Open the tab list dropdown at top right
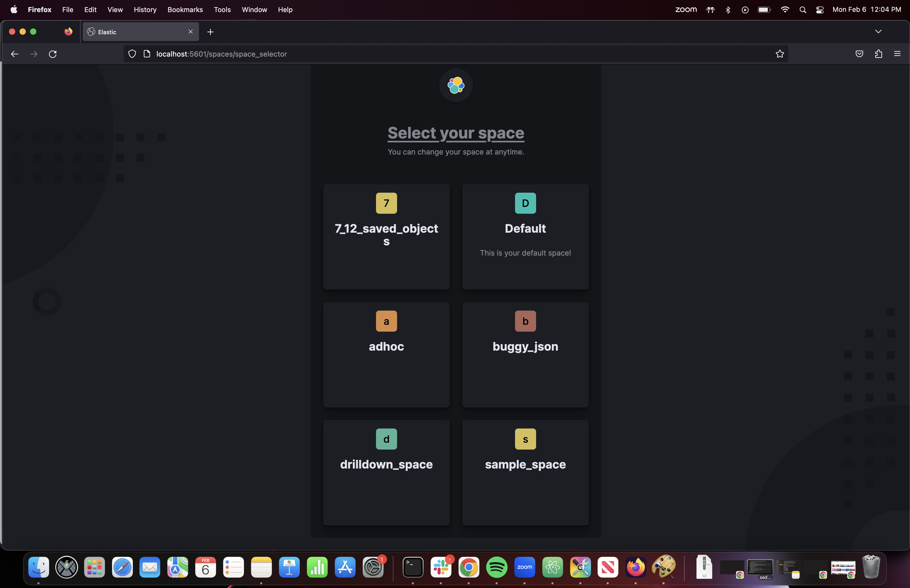The height and width of the screenshot is (588, 910). click(x=878, y=32)
